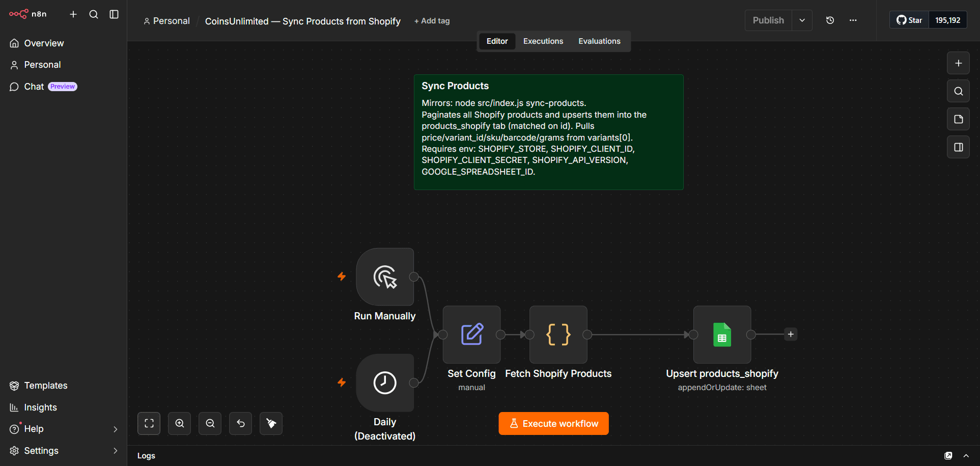Click the 195,192 star count
The image size is (980, 466).
pyautogui.click(x=947, y=20)
